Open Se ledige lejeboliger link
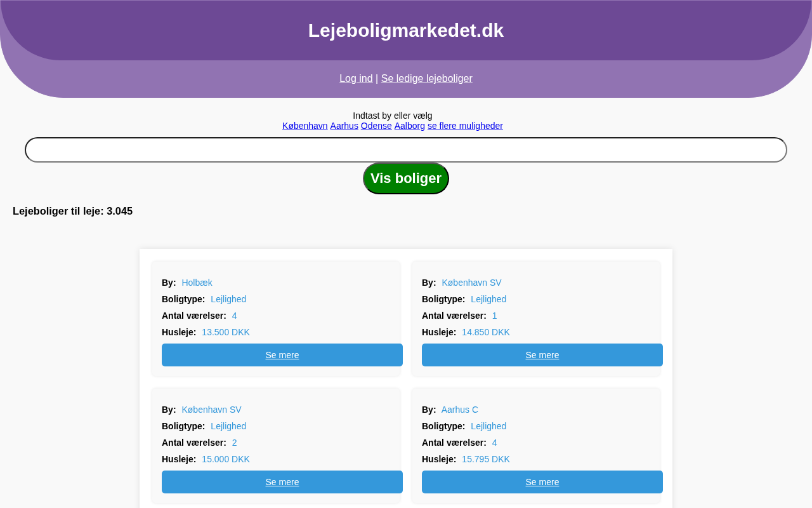Viewport: 812px width, 508px height. 426,79
